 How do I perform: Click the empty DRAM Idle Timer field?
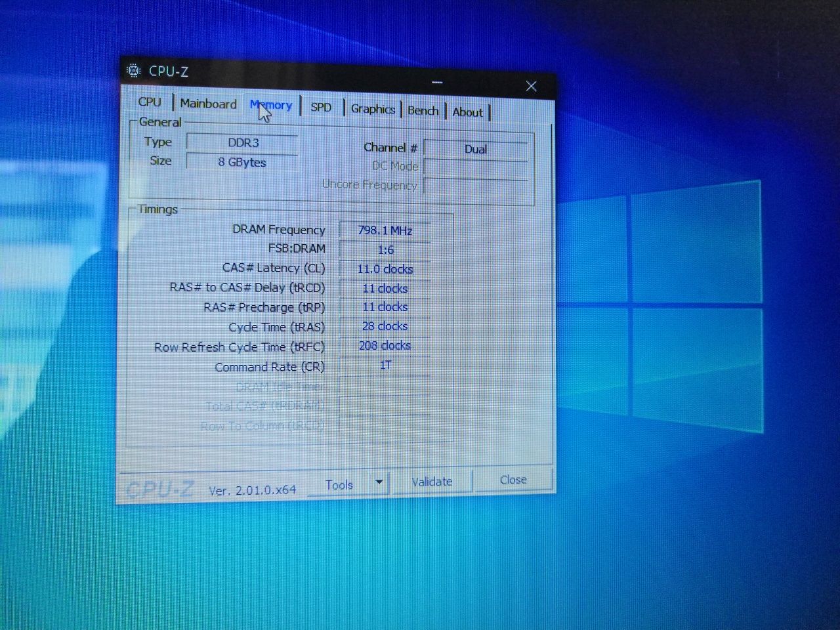pos(385,385)
